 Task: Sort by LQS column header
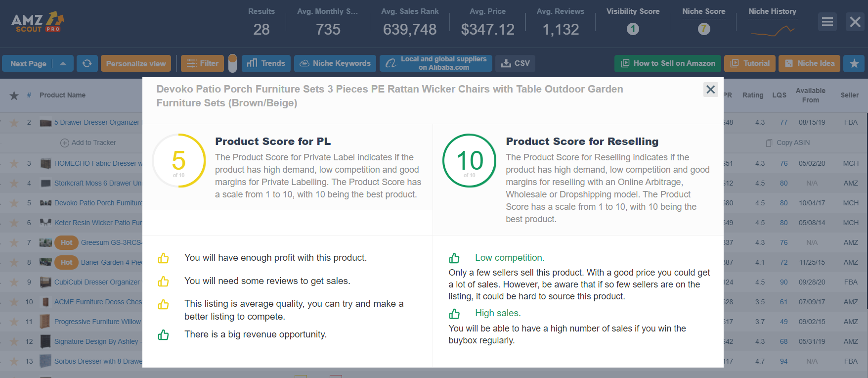(x=779, y=95)
